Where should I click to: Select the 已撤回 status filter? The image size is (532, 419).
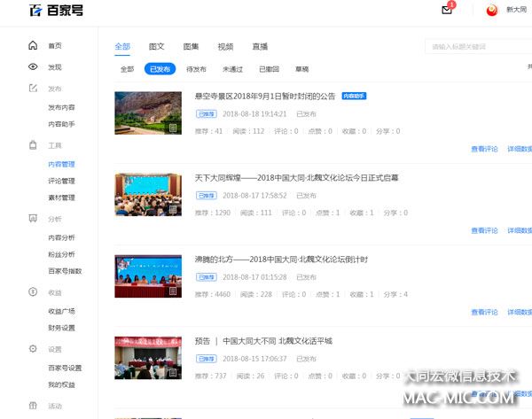click(x=269, y=69)
